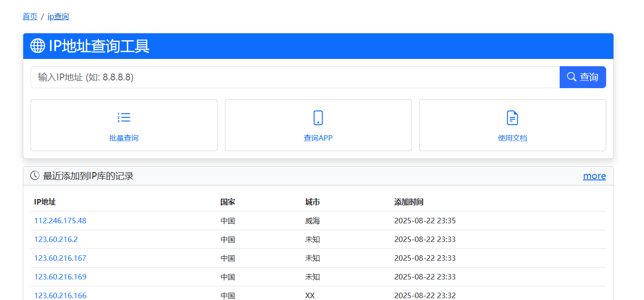Click the globe icon in the header
Image resolution: width=644 pixels, height=300 pixels.
pos(37,46)
